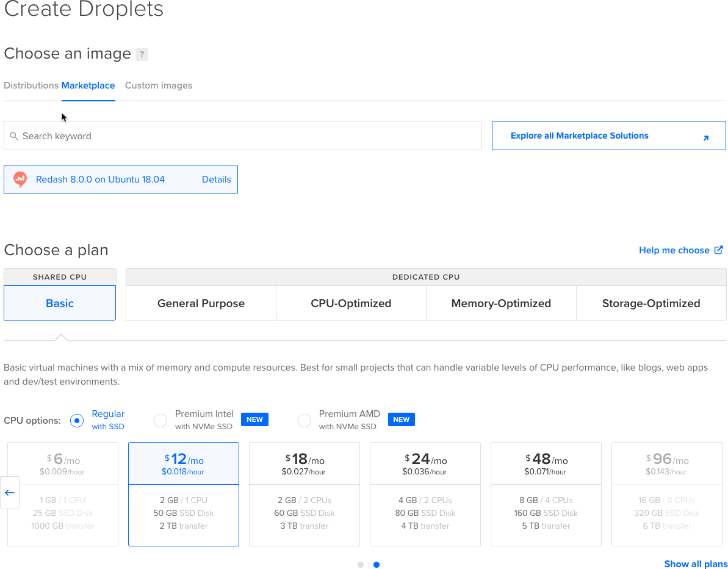
Task: Select Premium AMD with NVMe SSD
Action: (304, 421)
